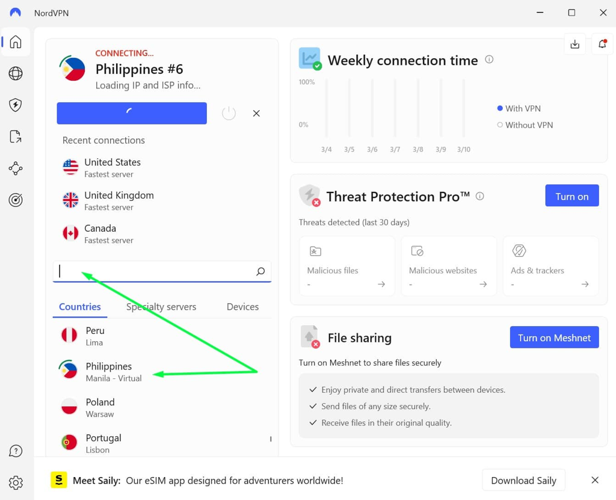616x500 pixels.
Task: Click the country search input field
Action: point(155,271)
